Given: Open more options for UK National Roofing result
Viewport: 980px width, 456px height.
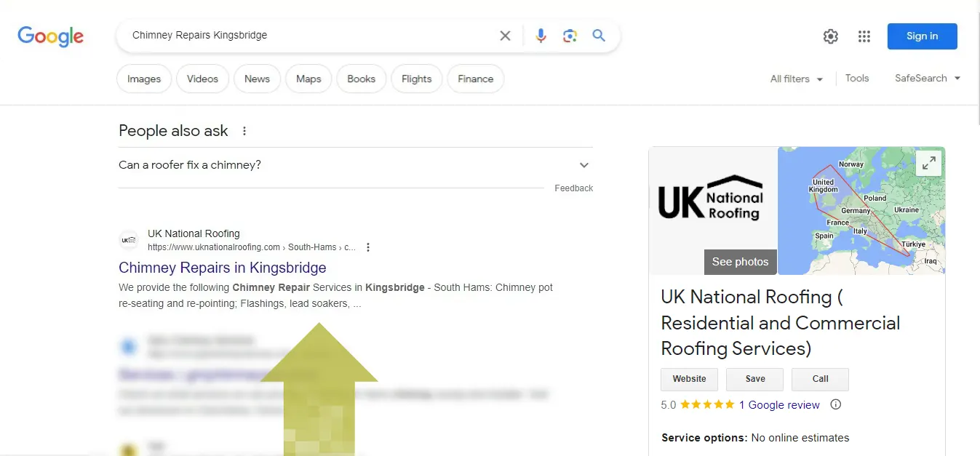Looking at the screenshot, I should (x=368, y=247).
